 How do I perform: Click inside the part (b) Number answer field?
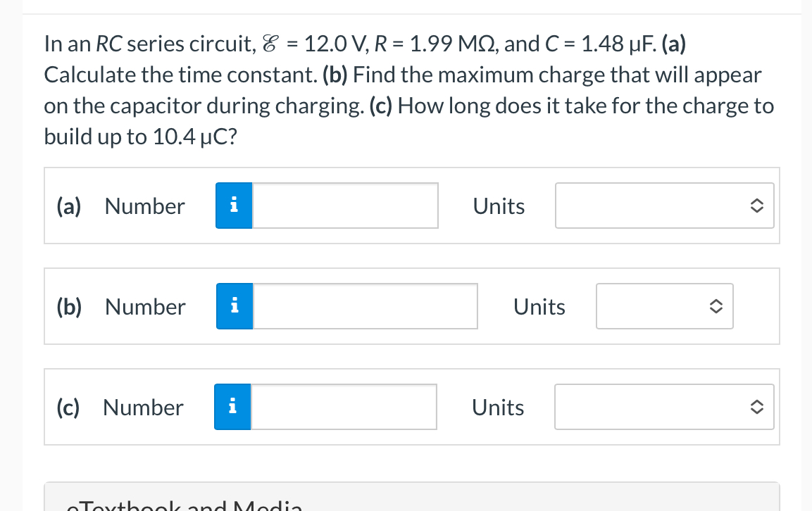pyautogui.click(x=365, y=305)
